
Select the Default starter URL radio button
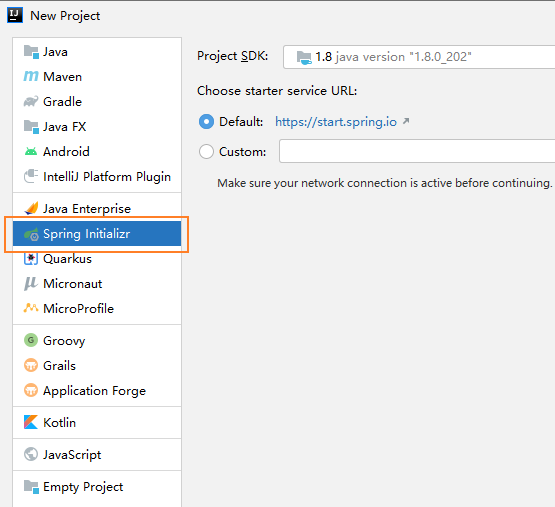pyautogui.click(x=206, y=122)
